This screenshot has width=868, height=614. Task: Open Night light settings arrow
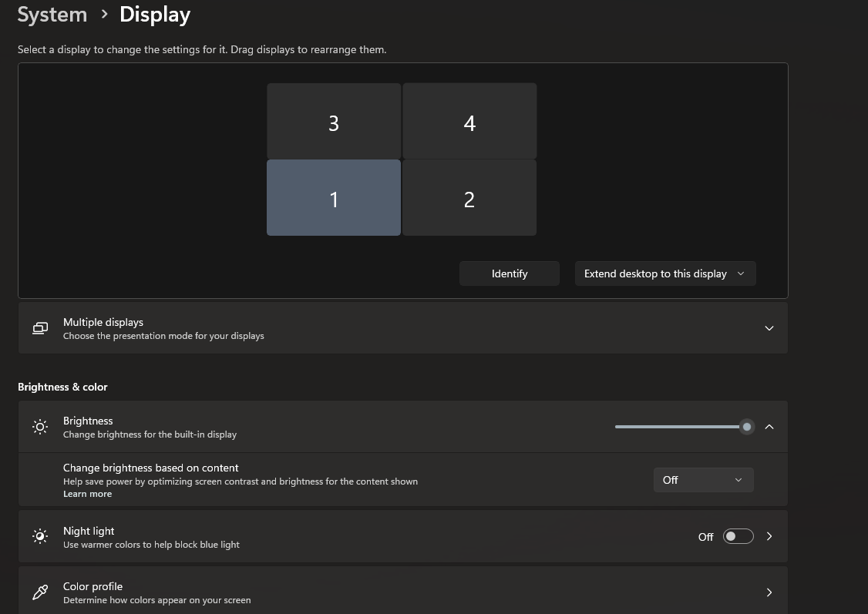pos(769,536)
